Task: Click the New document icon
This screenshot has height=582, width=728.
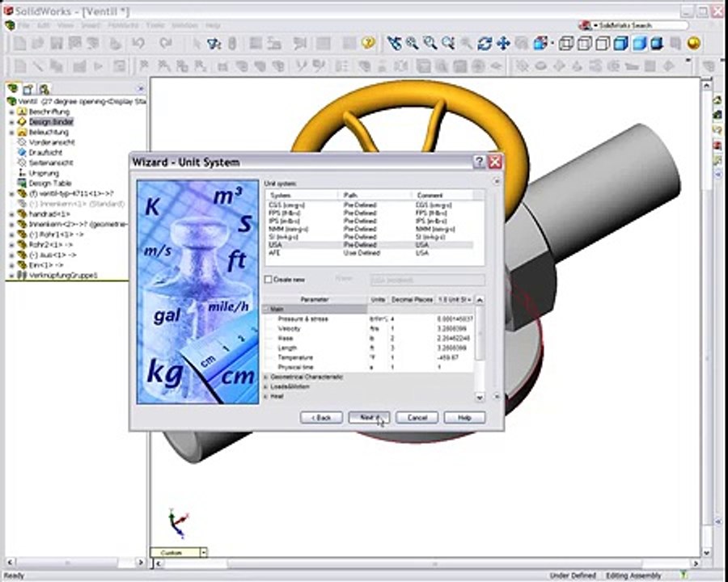Action: 19,44
